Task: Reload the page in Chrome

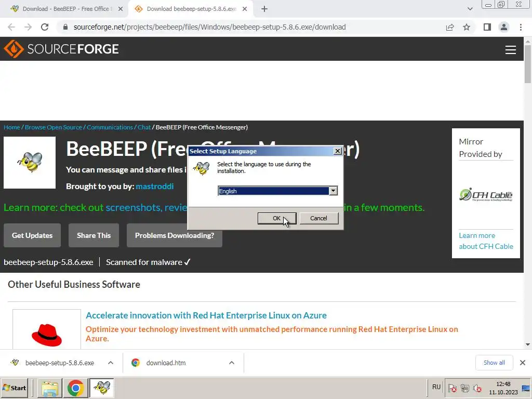Action: 45,27
